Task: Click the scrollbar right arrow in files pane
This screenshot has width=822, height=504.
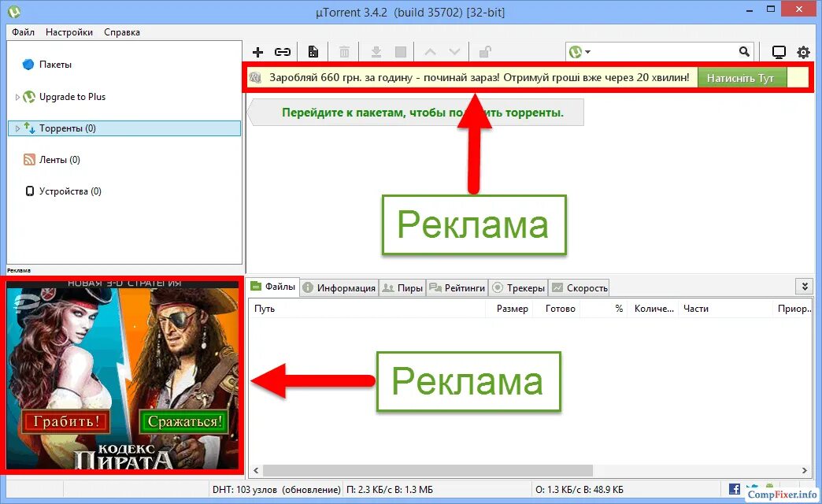Action: tap(805, 470)
